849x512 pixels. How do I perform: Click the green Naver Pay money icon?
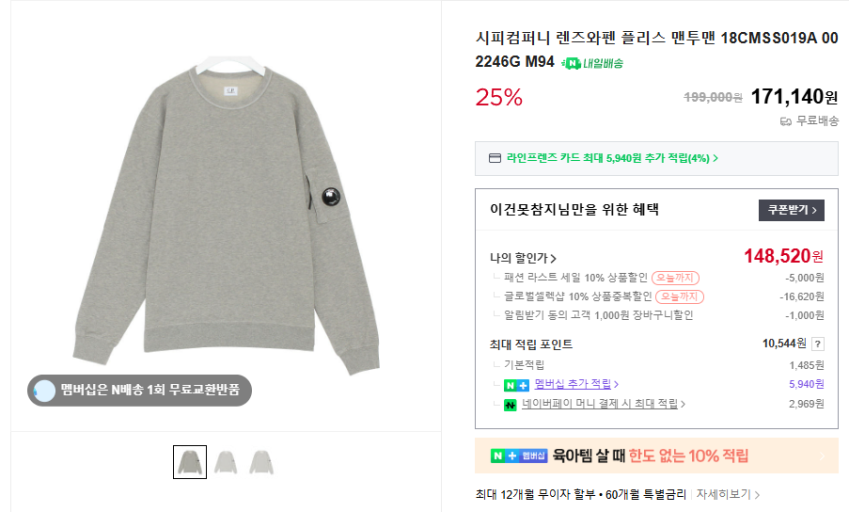click(x=509, y=404)
